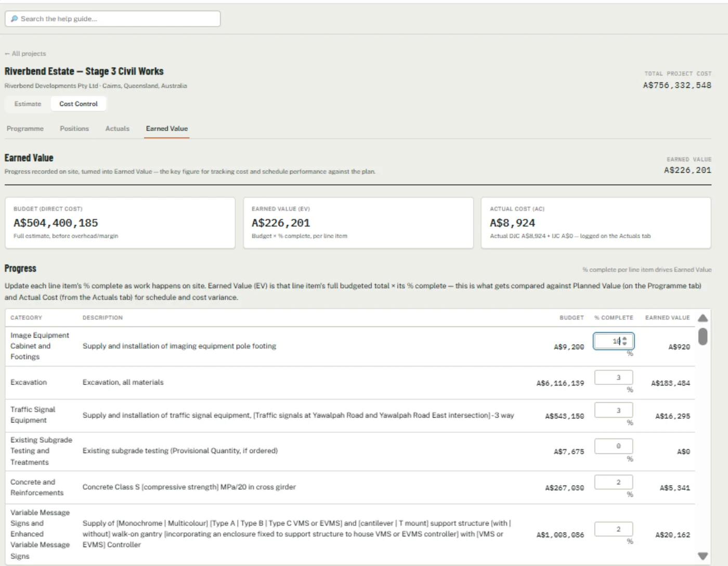Click the Existing subgrade testing description
This screenshot has height=566, width=728.
coord(180,451)
